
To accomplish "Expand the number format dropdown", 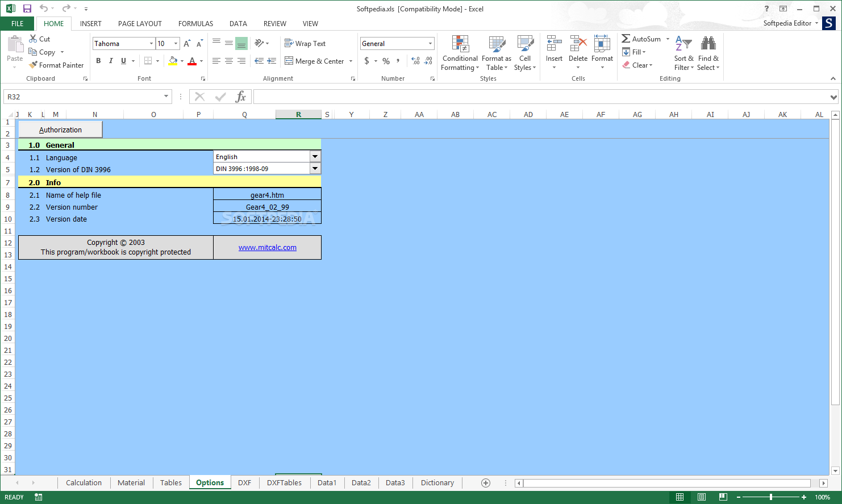I will (430, 43).
